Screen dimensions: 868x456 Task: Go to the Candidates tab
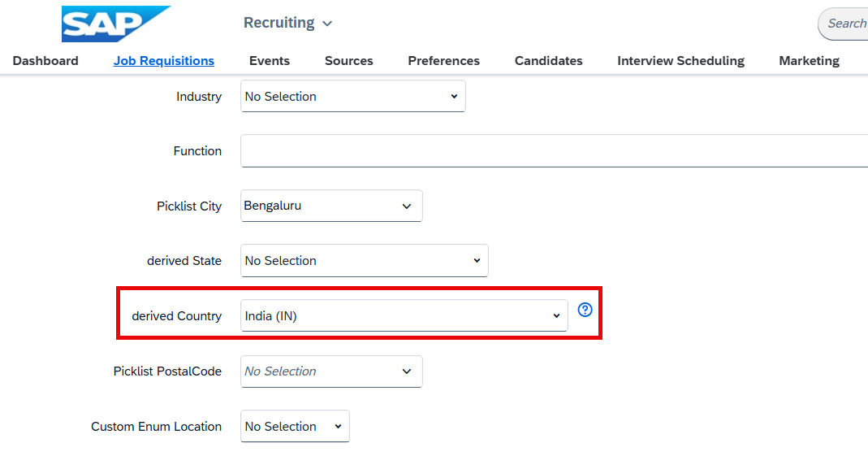pyautogui.click(x=548, y=61)
